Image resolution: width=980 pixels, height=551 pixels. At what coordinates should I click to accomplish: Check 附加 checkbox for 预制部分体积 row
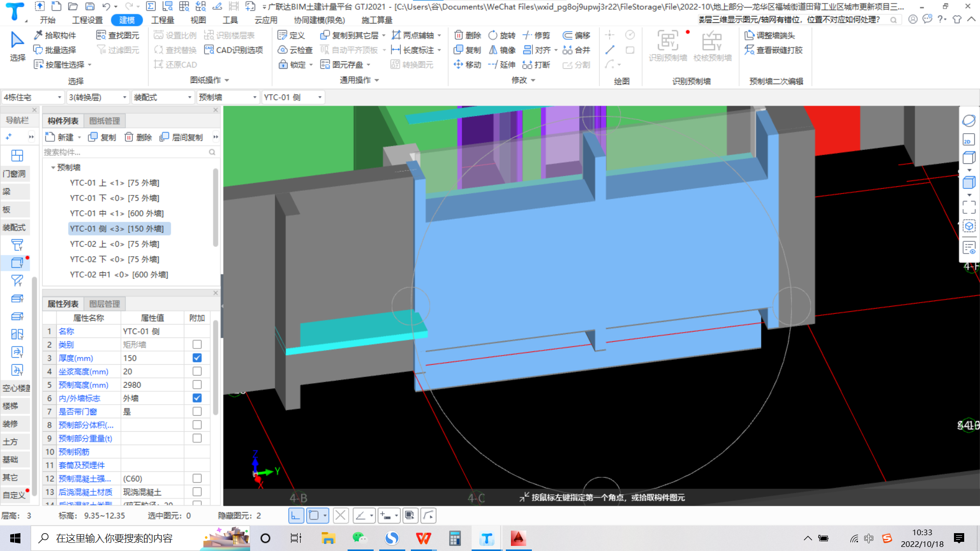tap(197, 425)
